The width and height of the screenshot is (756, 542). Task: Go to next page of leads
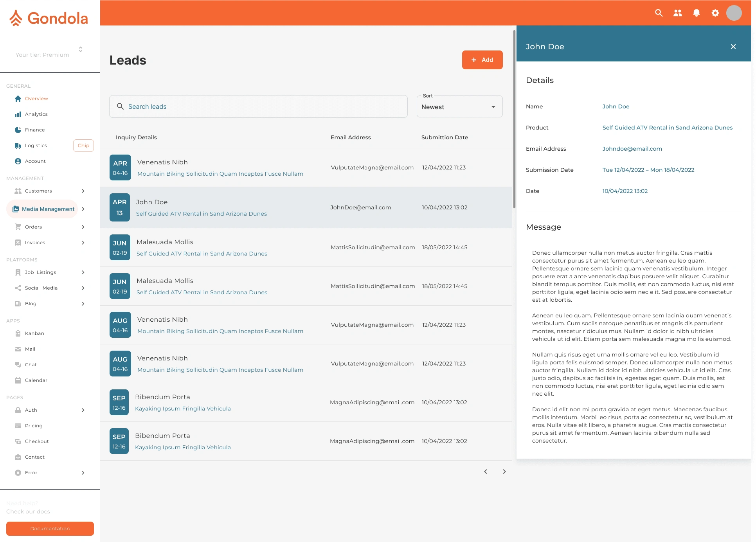click(504, 472)
